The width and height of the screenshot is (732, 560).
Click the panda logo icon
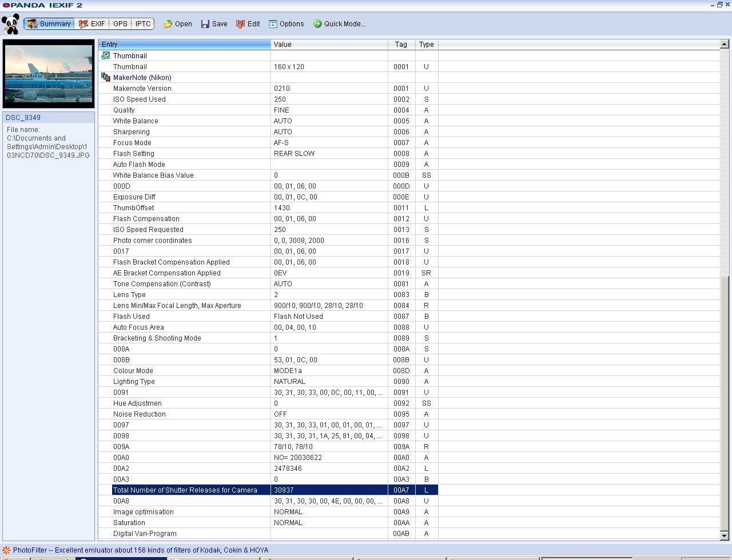10,24
